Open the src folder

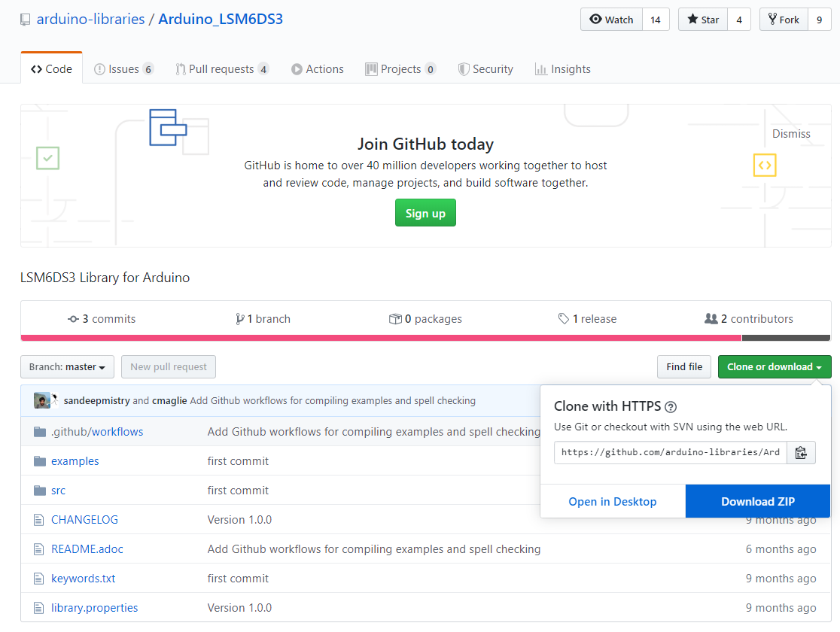pos(59,491)
